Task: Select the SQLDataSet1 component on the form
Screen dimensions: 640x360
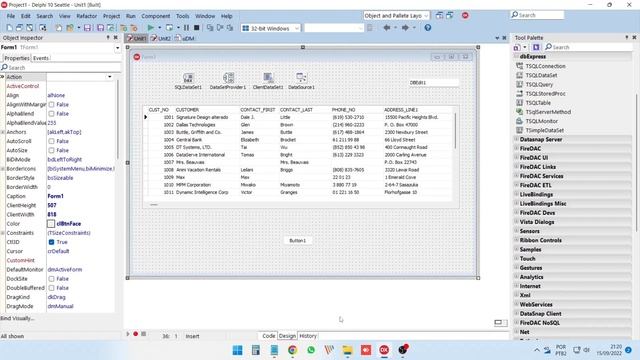Action: [188, 81]
